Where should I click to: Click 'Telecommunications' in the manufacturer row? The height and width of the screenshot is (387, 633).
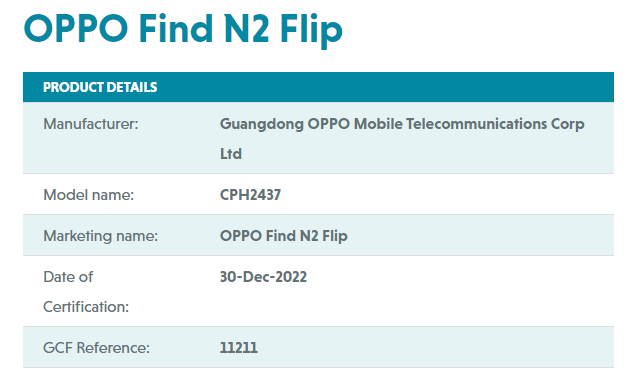pos(476,124)
